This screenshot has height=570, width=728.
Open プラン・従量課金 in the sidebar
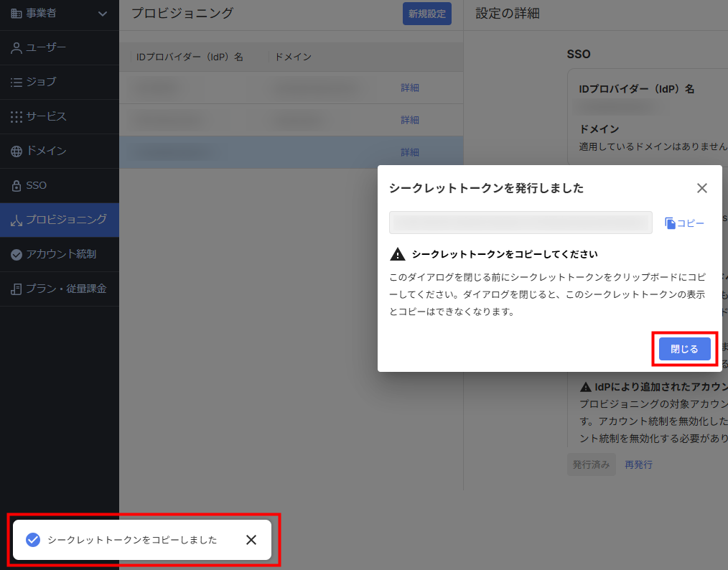pyautogui.click(x=60, y=289)
